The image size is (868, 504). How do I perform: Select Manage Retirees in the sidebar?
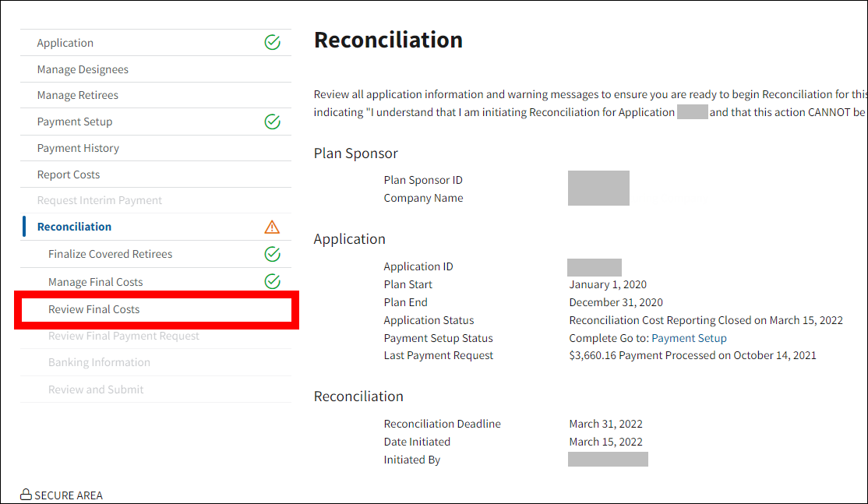[78, 95]
